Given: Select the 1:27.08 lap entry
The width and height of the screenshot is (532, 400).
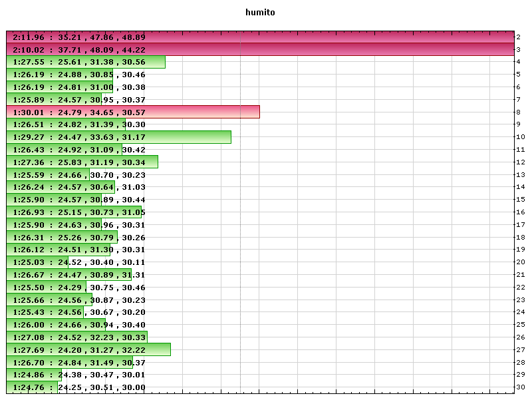Looking at the screenshot, I should [x=66, y=337].
